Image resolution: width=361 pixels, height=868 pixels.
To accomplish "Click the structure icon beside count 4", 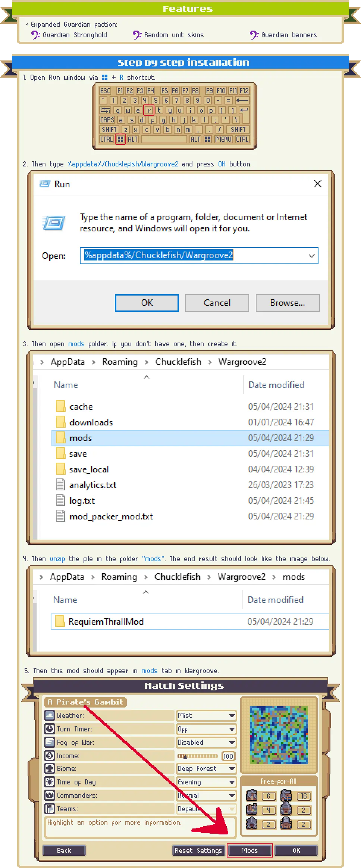I will coord(252,809).
